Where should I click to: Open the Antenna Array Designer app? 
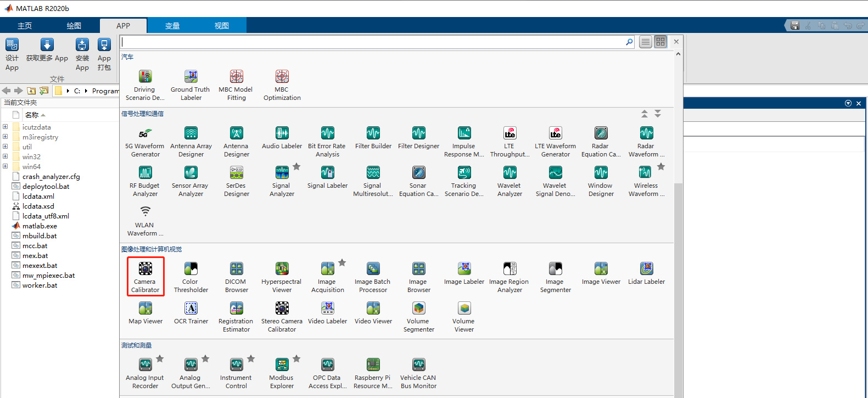[x=191, y=142]
